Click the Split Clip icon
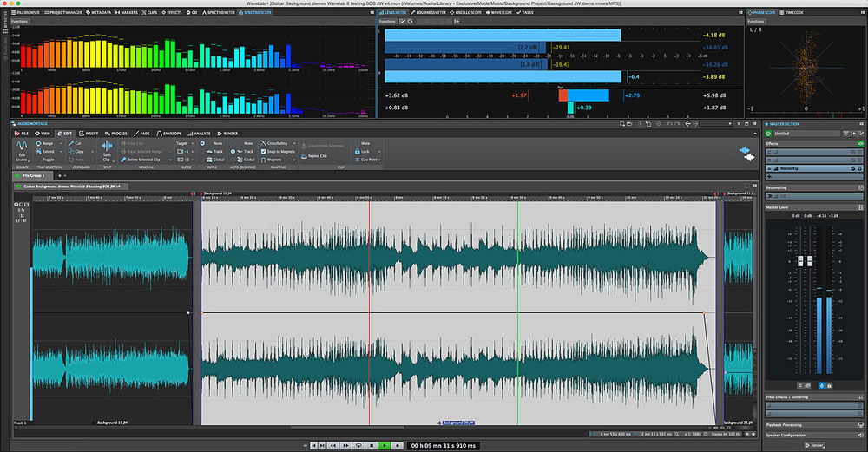868x452 pixels. (x=106, y=147)
